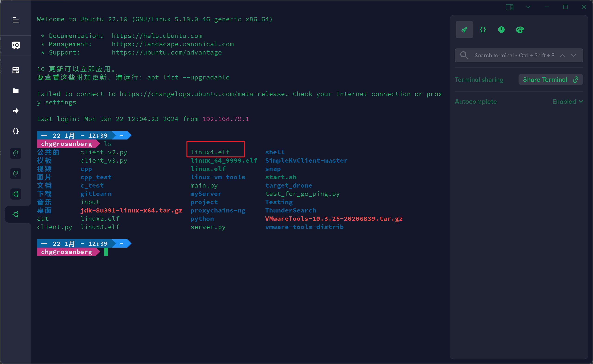Screen dimensions: 593x364
Task: Open the Snippets braces icon in left sidebar
Action: click(x=16, y=131)
